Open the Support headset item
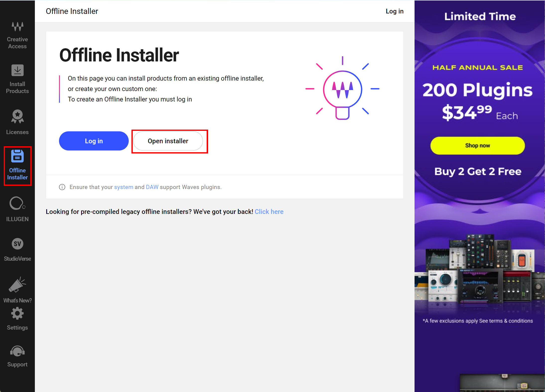 point(17,356)
